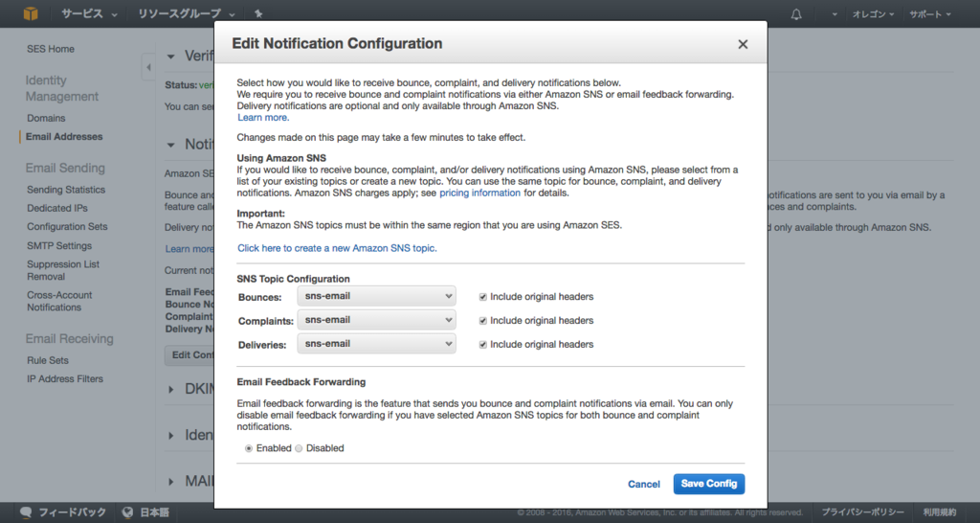Image resolution: width=980 pixels, height=523 pixels.
Task: Select Enabled for email feedback forwarding
Action: click(249, 448)
